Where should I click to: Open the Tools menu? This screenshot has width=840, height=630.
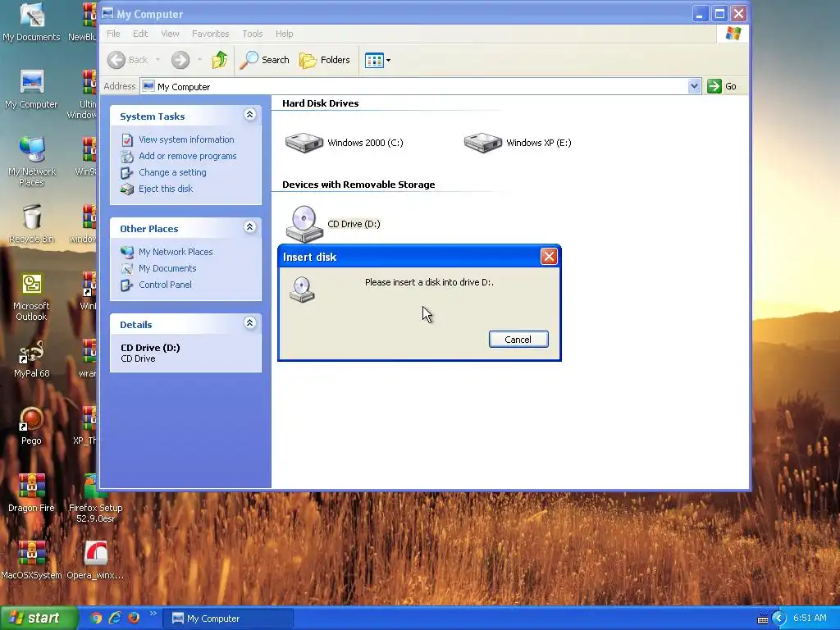coord(253,34)
